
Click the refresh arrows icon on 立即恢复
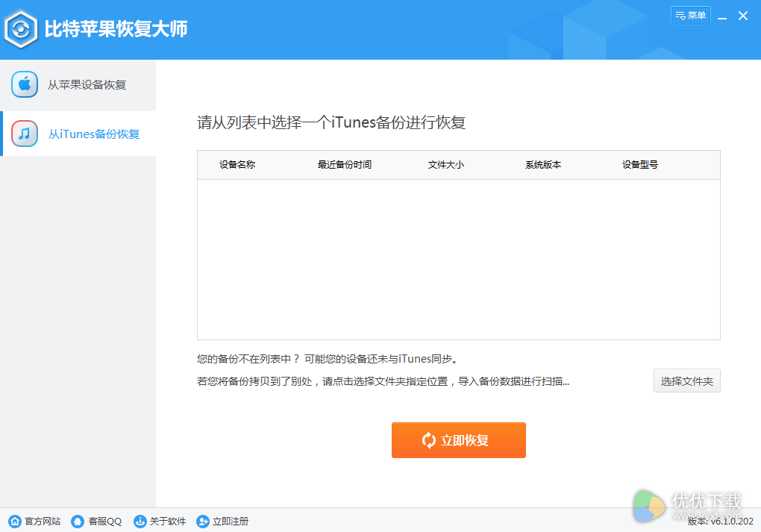(x=428, y=440)
